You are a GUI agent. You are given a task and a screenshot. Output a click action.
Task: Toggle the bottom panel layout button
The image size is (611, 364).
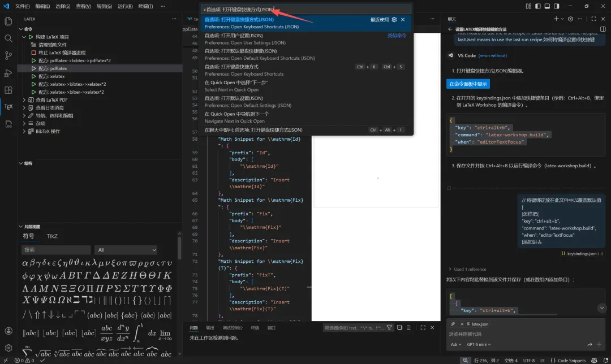click(x=547, y=6)
